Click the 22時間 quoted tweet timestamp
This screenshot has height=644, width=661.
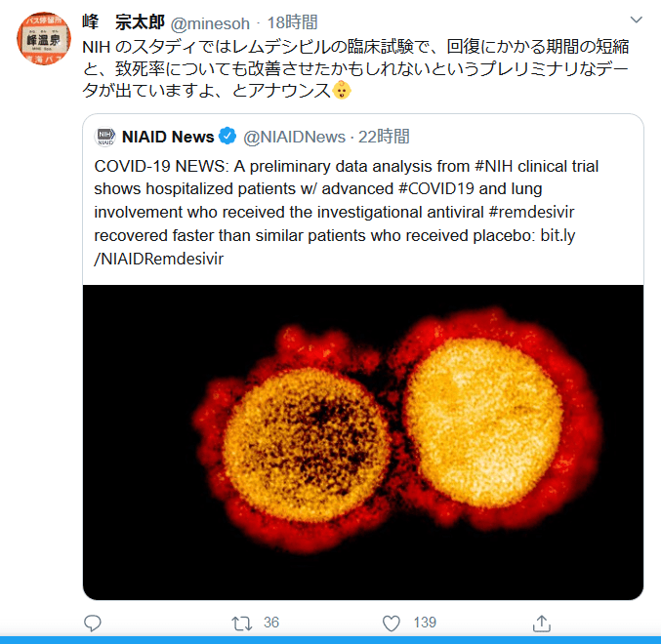coord(384,137)
